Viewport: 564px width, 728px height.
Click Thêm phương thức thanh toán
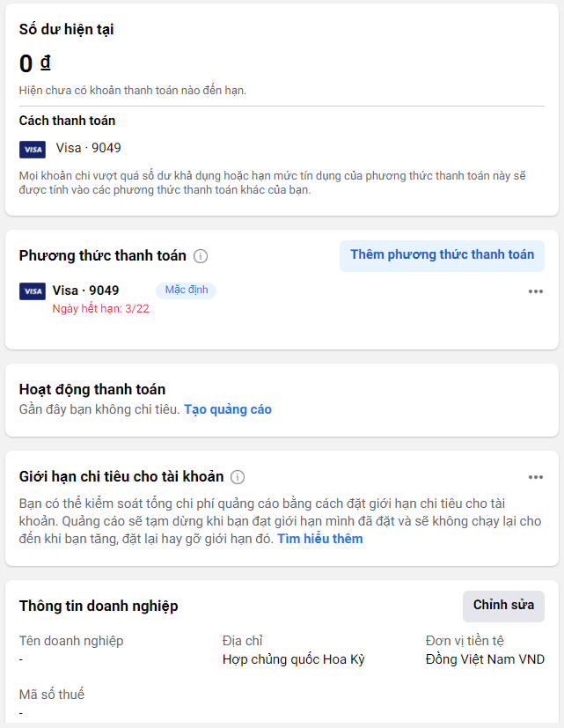442,254
